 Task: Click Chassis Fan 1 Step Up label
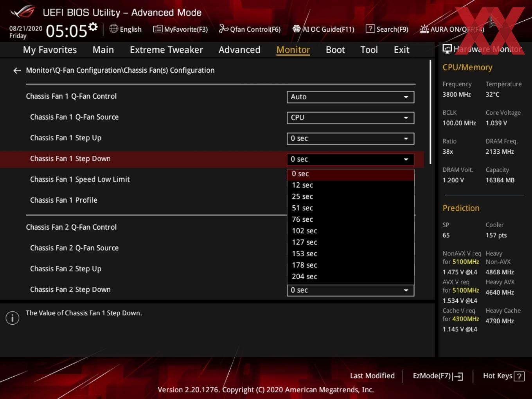66,138
